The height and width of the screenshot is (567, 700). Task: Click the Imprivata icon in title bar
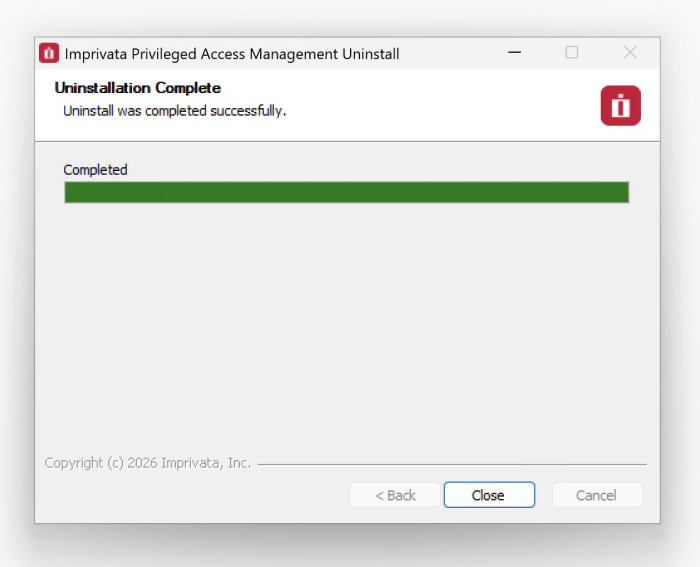point(49,53)
